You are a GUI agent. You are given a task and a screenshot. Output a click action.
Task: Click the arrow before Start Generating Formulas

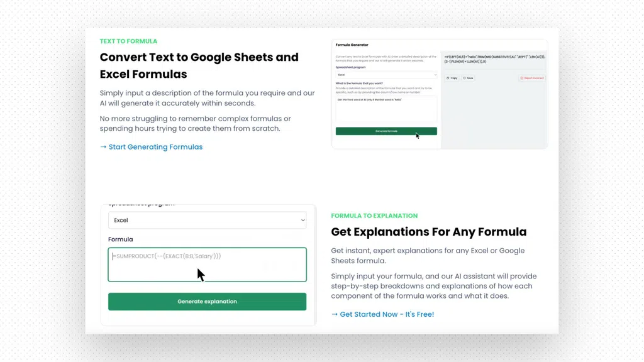103,147
